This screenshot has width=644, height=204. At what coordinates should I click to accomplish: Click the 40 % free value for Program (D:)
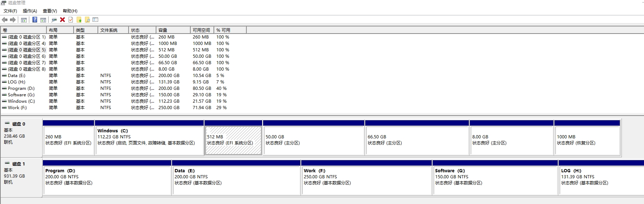221,88
